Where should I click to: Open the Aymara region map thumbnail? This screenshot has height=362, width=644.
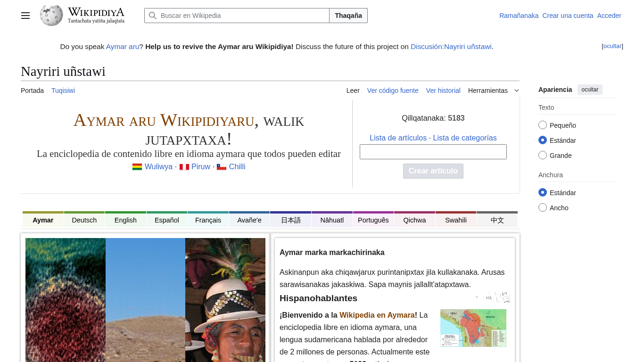coord(473,328)
